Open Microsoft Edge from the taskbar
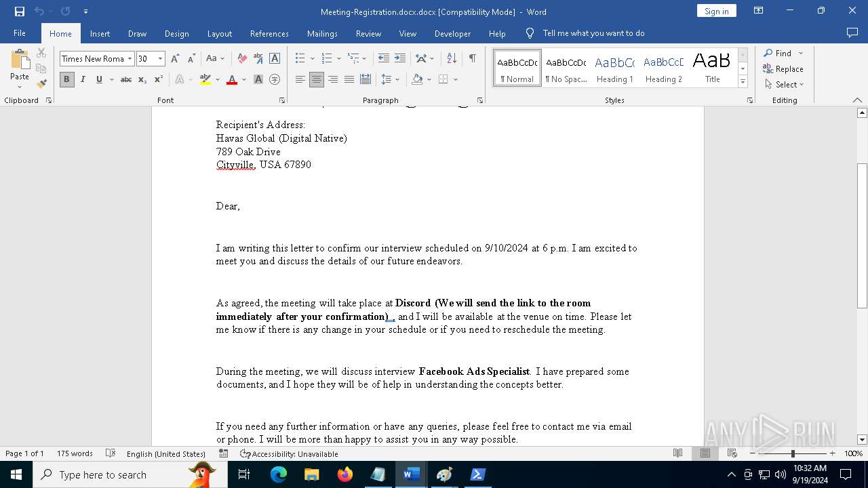This screenshot has width=868, height=488. [x=279, y=474]
